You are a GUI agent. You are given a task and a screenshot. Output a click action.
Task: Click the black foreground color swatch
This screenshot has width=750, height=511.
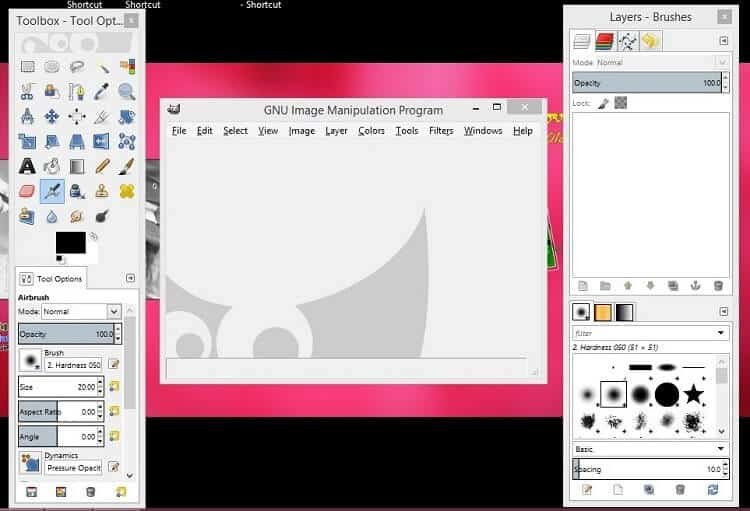[71, 243]
